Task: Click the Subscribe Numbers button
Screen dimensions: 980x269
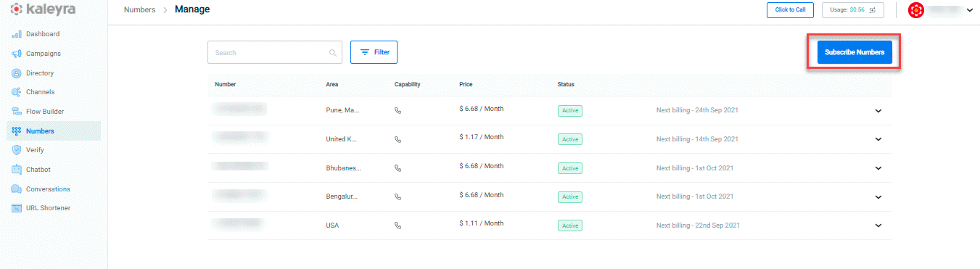Action: point(855,52)
